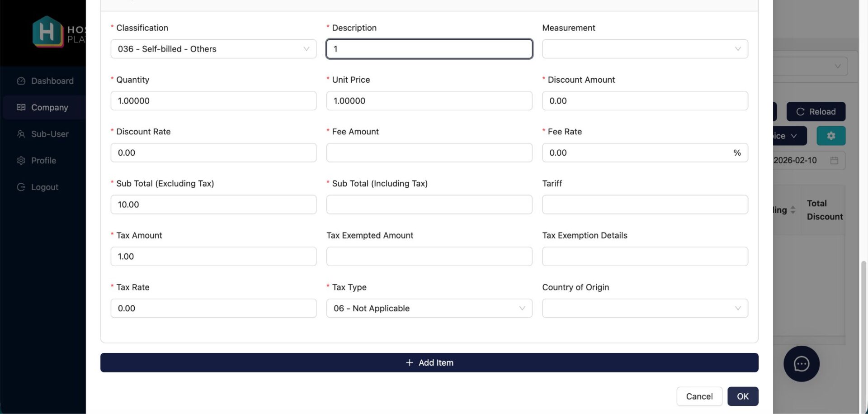Click the Logout icon in the sidebar
This screenshot has width=868, height=414.
(21, 187)
